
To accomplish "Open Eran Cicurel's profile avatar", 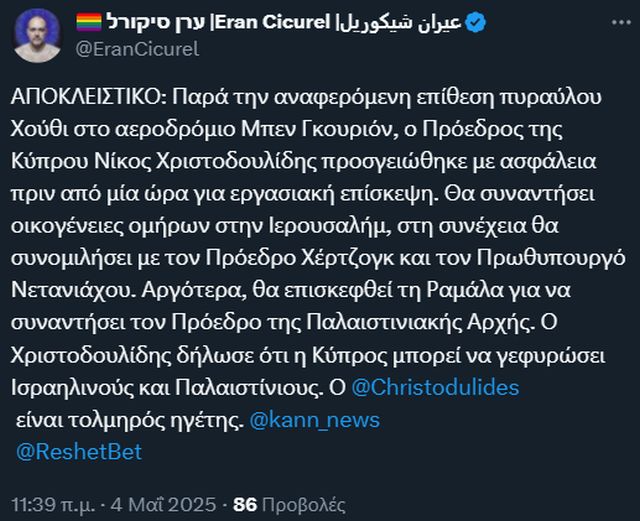I will tap(35, 35).
